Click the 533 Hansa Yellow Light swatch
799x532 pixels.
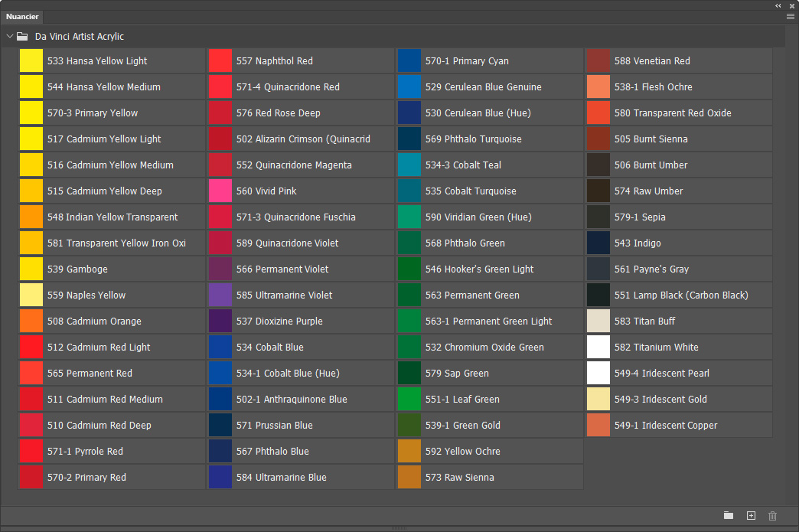coord(112,60)
